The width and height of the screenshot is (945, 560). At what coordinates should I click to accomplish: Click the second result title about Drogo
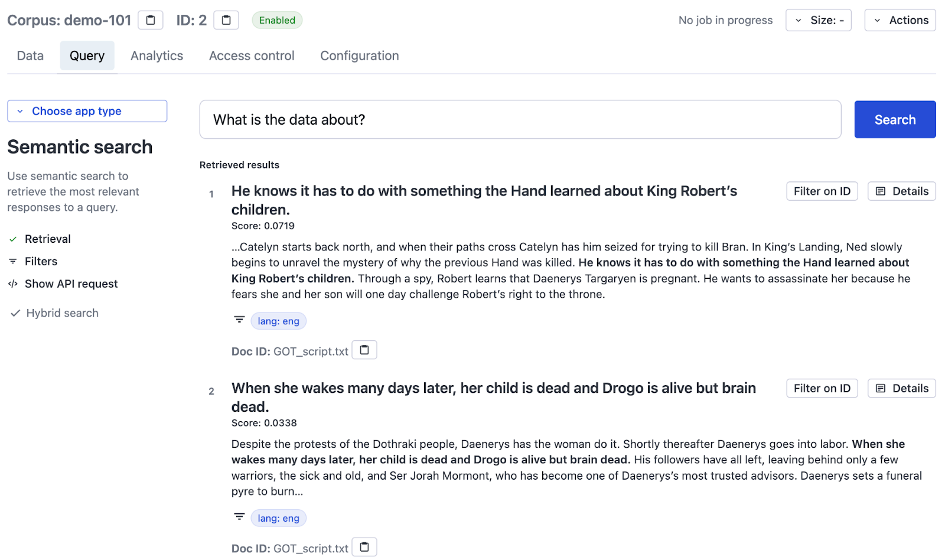point(494,397)
